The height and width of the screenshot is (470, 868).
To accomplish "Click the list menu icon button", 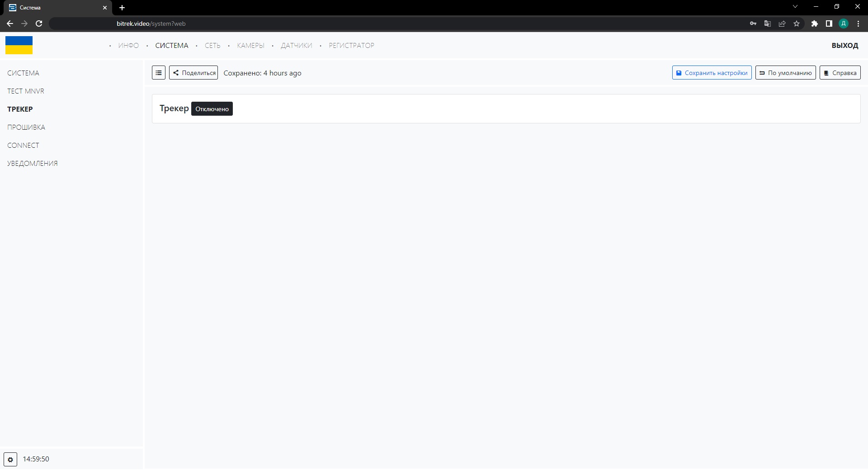I will (x=159, y=73).
